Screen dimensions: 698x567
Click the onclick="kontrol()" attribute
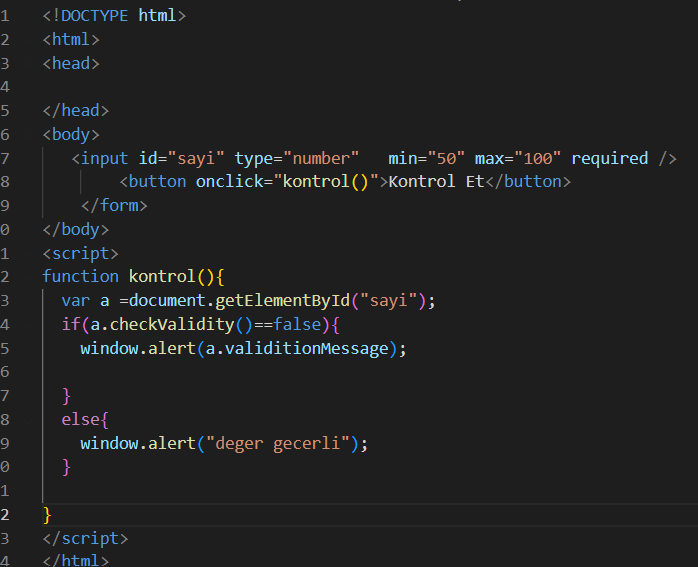tap(282, 182)
